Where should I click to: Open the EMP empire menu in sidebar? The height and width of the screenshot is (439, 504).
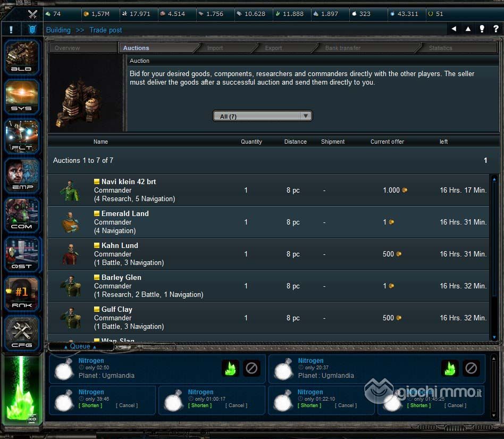(22, 176)
